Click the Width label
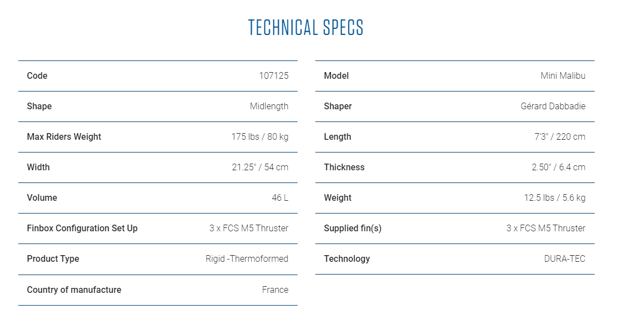644x335 pixels. [38, 167]
